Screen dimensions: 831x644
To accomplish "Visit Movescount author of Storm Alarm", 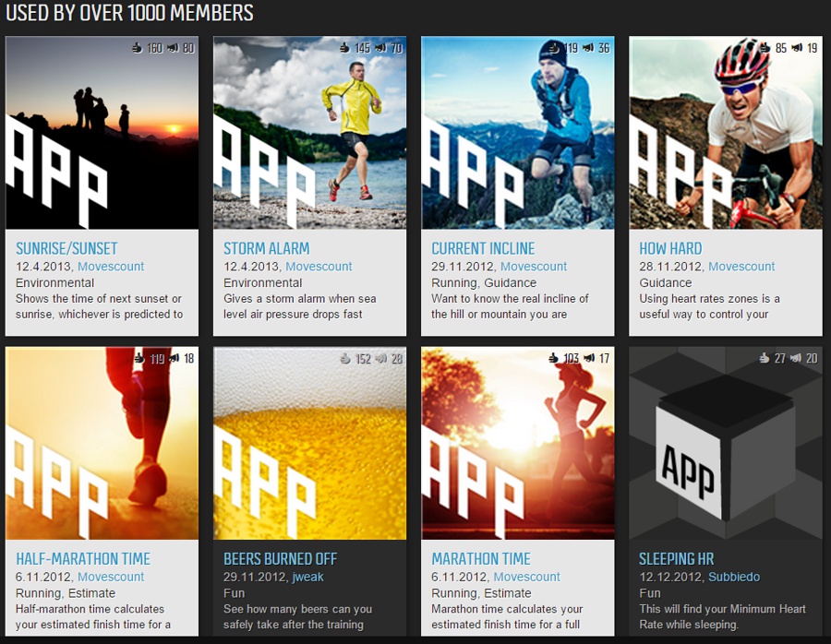I will point(319,267).
